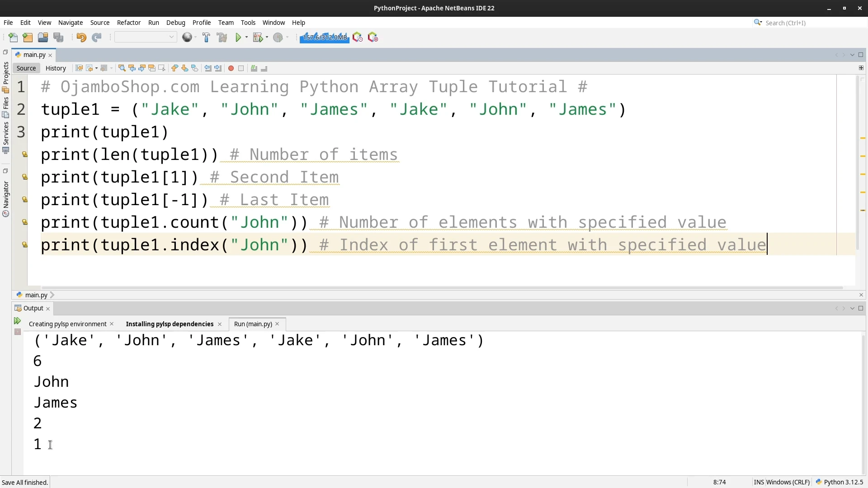Click memory usage bar to force garbage collection
The image size is (868, 488).
325,38
